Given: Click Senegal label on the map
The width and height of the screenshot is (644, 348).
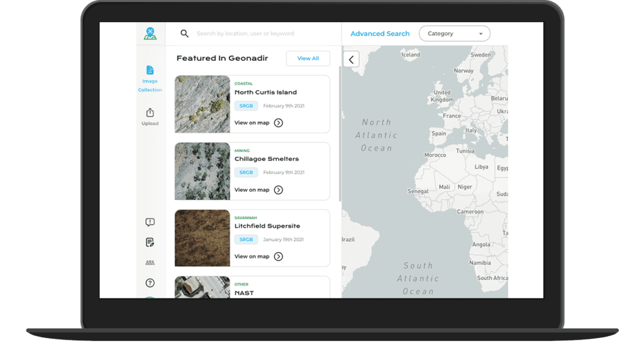Looking at the screenshot, I should 418,191.
